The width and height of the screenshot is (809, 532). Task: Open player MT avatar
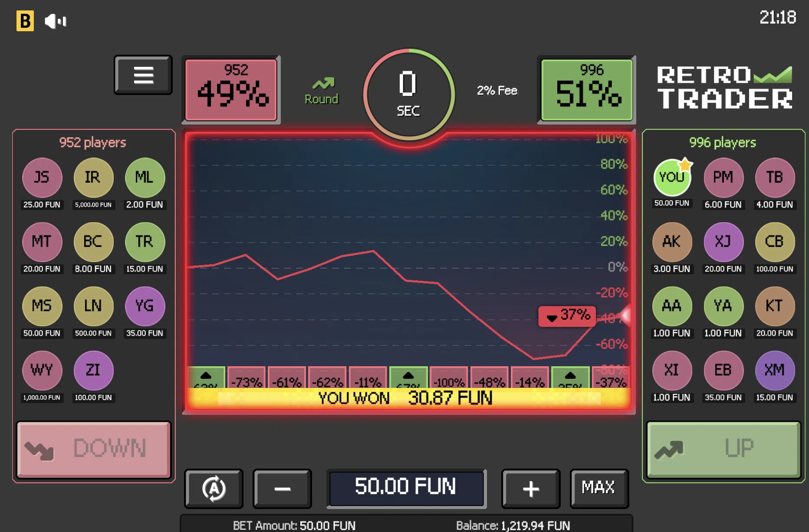tap(42, 242)
